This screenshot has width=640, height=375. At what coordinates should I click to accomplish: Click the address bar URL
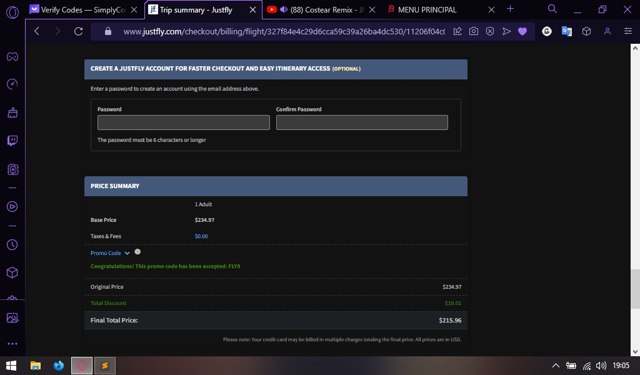(x=284, y=31)
